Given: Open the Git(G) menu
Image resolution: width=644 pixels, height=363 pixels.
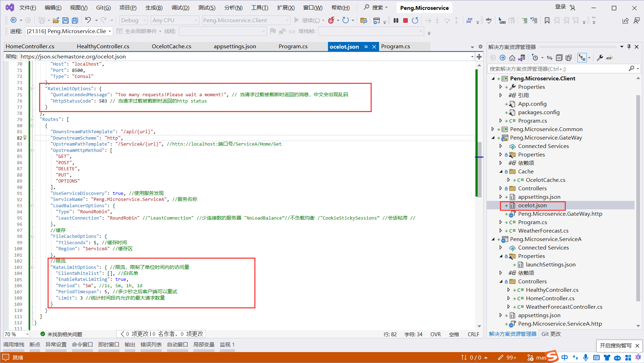Looking at the screenshot, I should pyautogui.click(x=104, y=7).
